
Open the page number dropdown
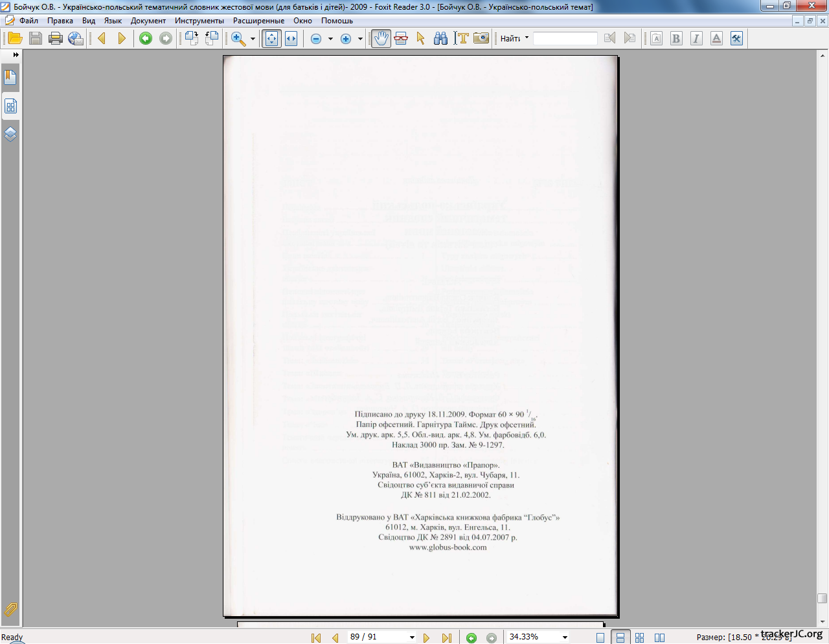[412, 638]
